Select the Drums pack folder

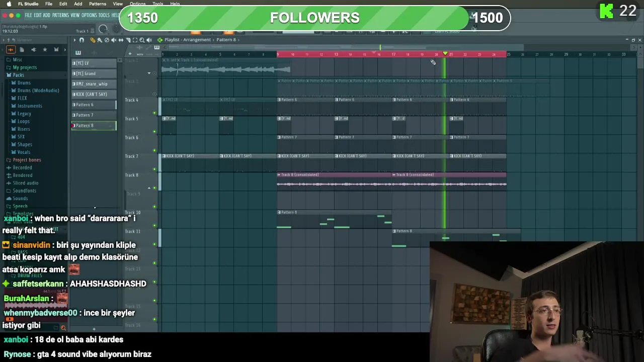24,82
